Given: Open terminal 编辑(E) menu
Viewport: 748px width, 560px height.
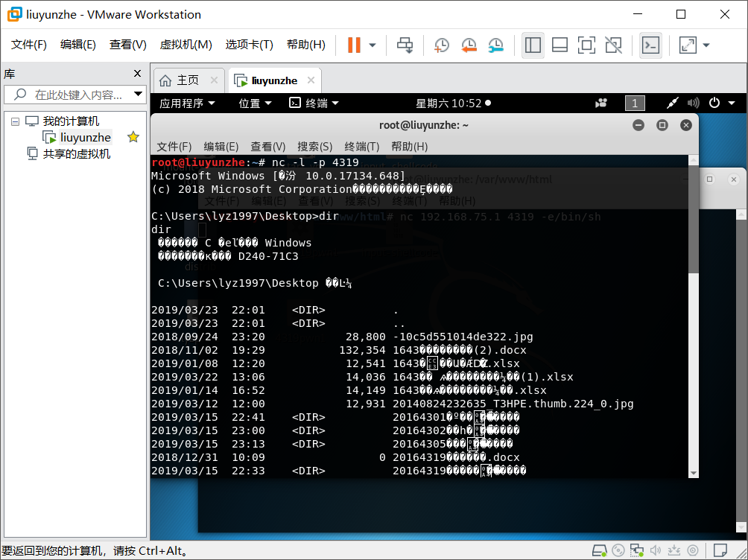Looking at the screenshot, I should tap(221, 147).
